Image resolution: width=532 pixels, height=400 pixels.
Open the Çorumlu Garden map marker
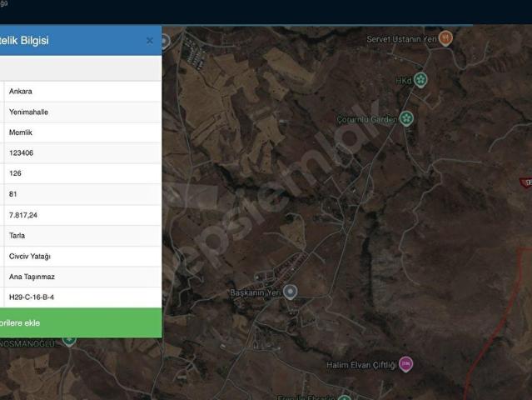406,119
